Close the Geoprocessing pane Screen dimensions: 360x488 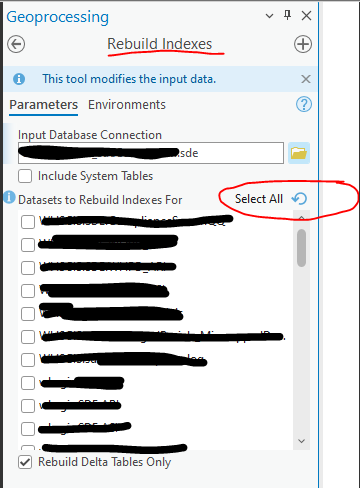(306, 16)
